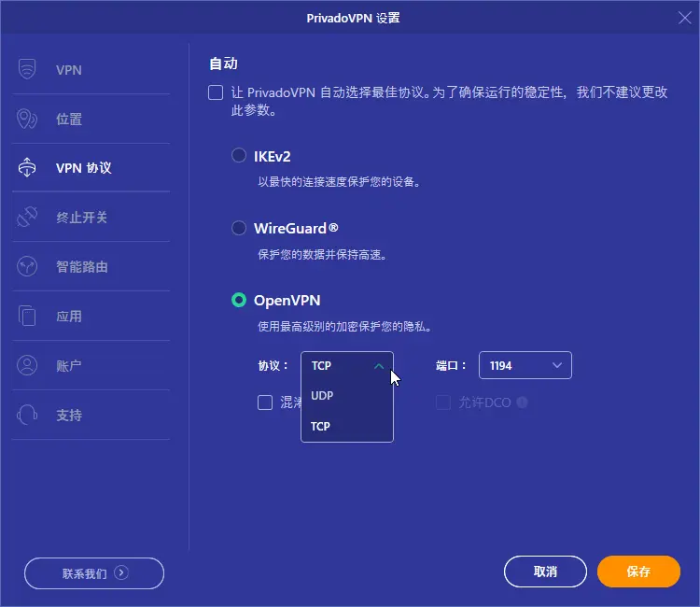
Task: Click the 保存 button
Action: pos(638,572)
